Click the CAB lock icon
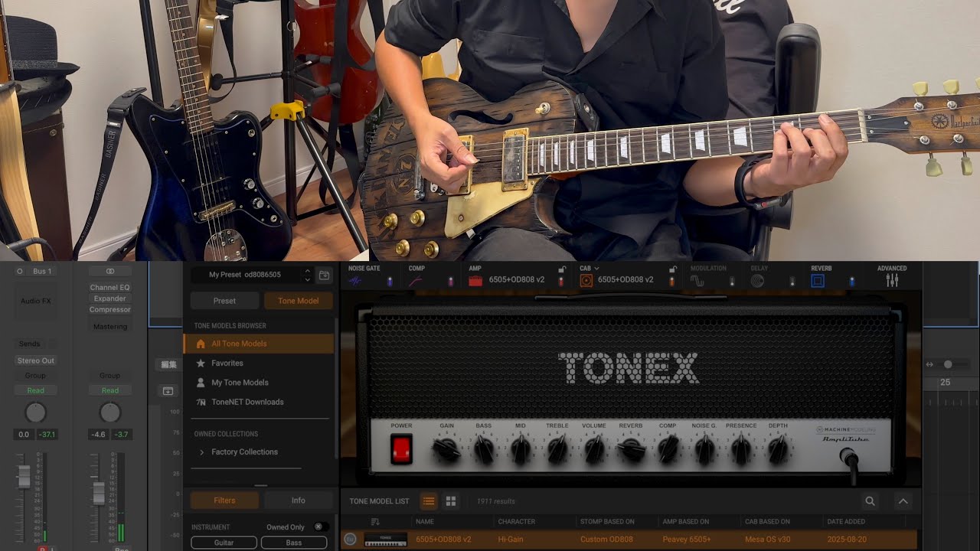Viewport: 980px width, 551px height. pos(673,269)
